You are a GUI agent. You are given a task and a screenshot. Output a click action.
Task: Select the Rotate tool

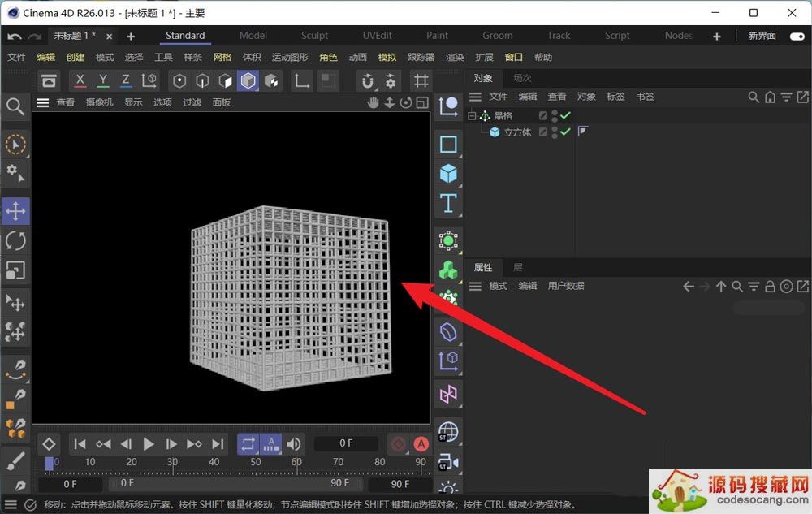(x=15, y=240)
